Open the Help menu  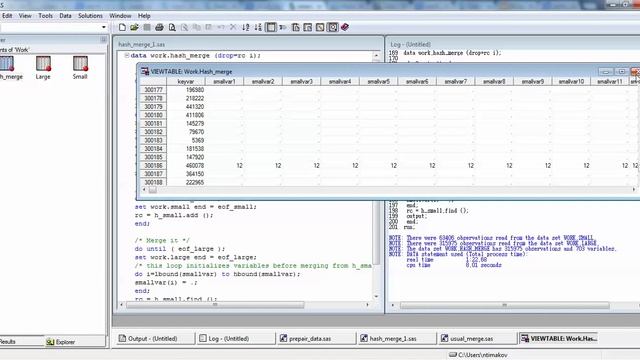[x=144, y=16]
